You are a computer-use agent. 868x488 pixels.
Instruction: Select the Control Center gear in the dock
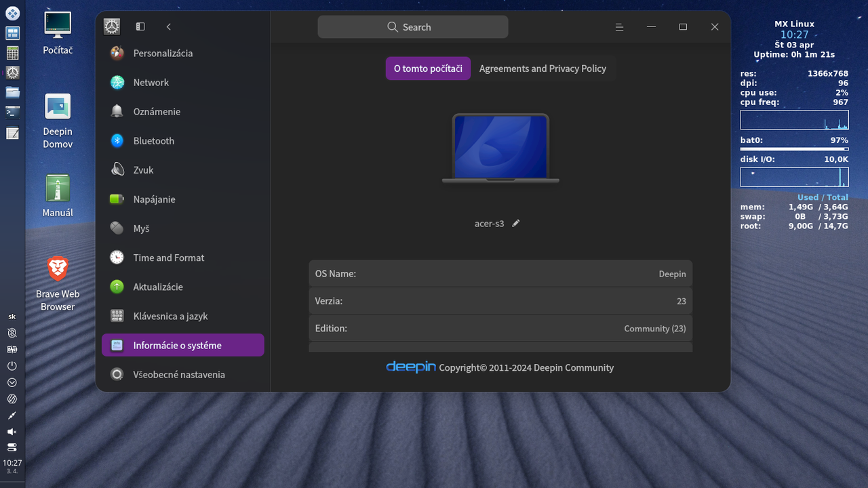(x=12, y=73)
